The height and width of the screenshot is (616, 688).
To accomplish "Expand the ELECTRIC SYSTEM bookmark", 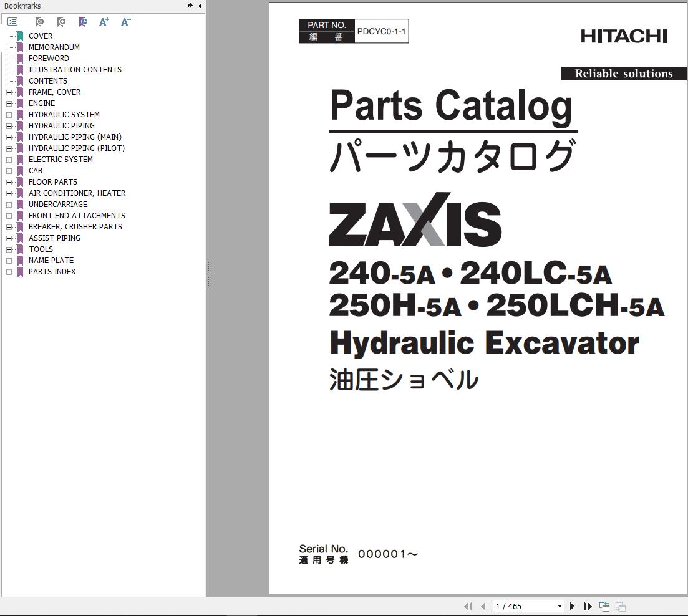I will click(9, 160).
